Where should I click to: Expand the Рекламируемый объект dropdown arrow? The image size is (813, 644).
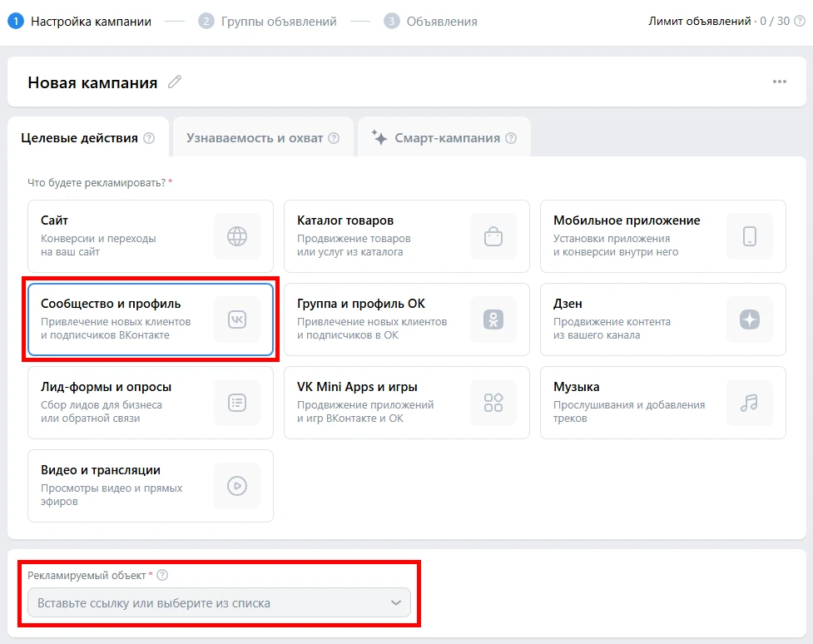point(396,603)
